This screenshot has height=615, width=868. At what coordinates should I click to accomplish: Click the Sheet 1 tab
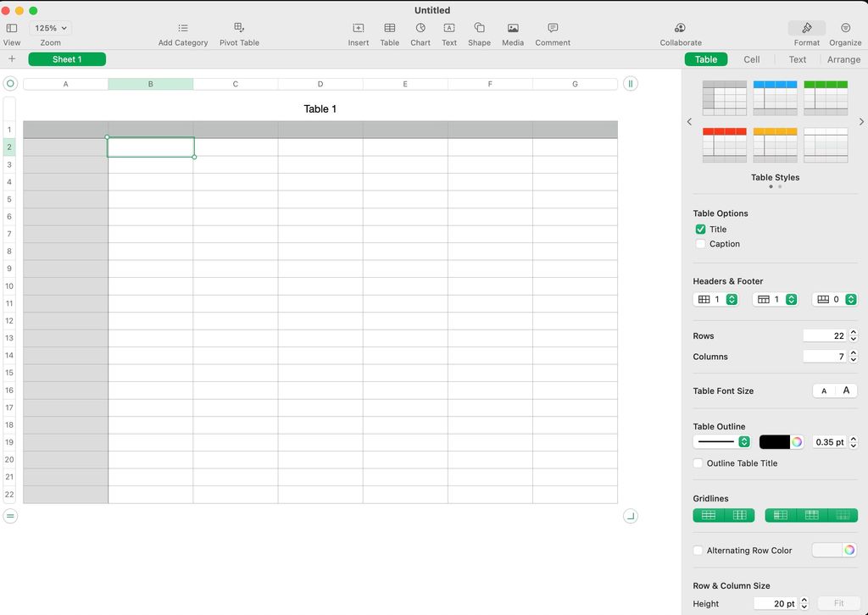point(67,59)
